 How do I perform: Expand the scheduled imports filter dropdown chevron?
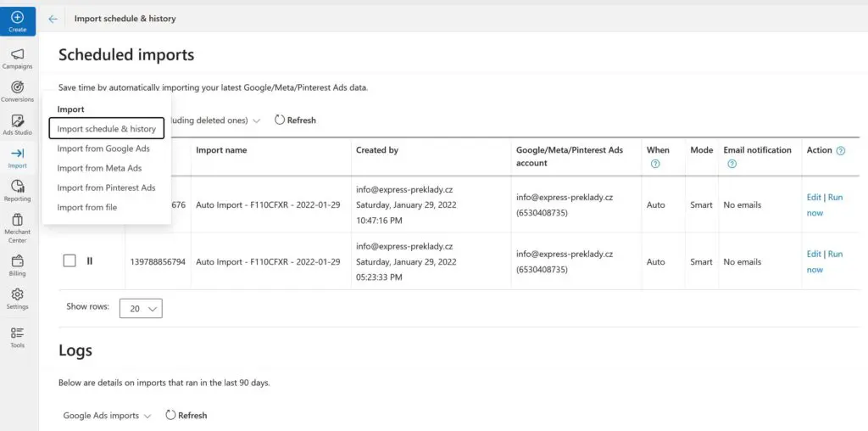256,120
